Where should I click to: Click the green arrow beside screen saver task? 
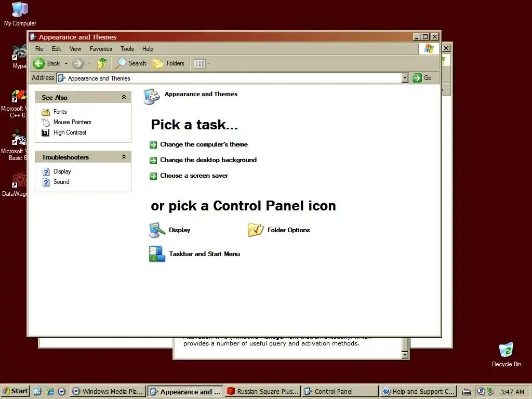click(153, 176)
